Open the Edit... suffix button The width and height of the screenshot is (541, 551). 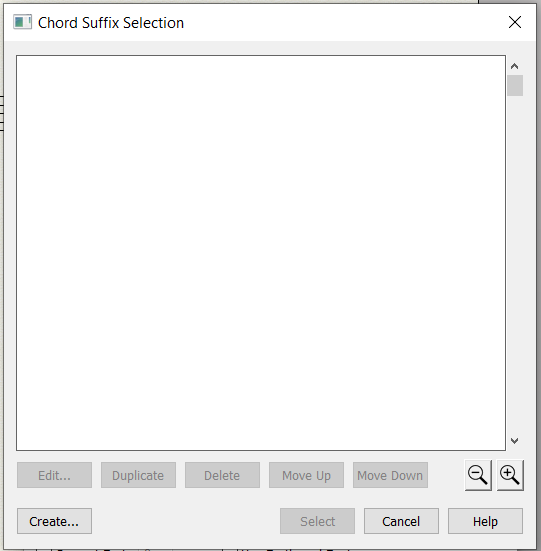tap(54, 475)
